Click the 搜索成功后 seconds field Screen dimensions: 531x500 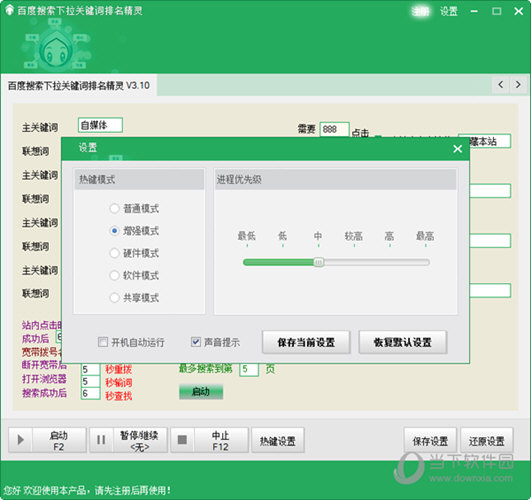90,393
